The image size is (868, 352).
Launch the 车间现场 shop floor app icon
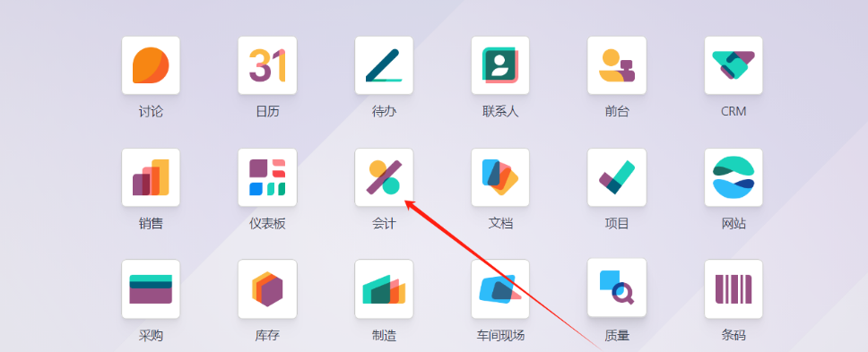(500, 289)
